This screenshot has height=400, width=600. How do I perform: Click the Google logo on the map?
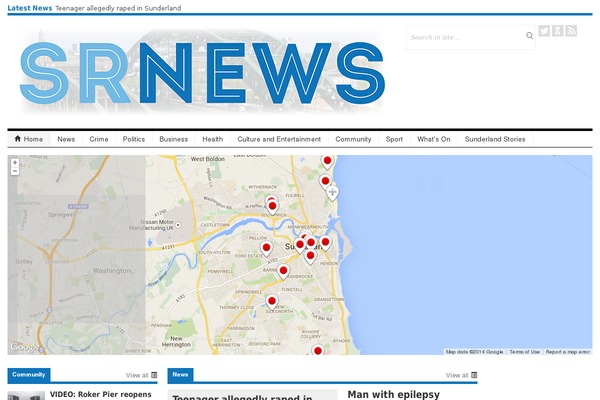tap(24, 348)
